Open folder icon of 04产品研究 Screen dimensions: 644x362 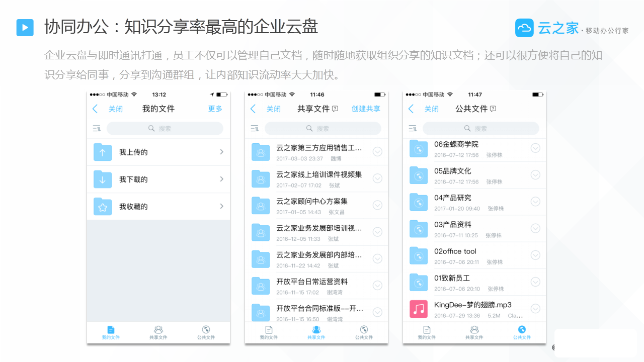[419, 202]
